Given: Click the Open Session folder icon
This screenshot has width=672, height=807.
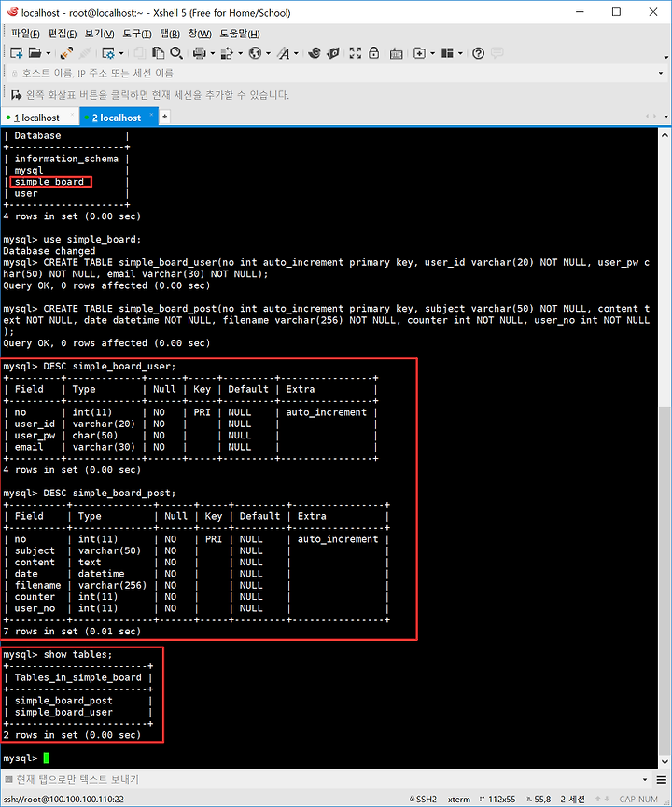Looking at the screenshot, I should pyautogui.click(x=35, y=53).
